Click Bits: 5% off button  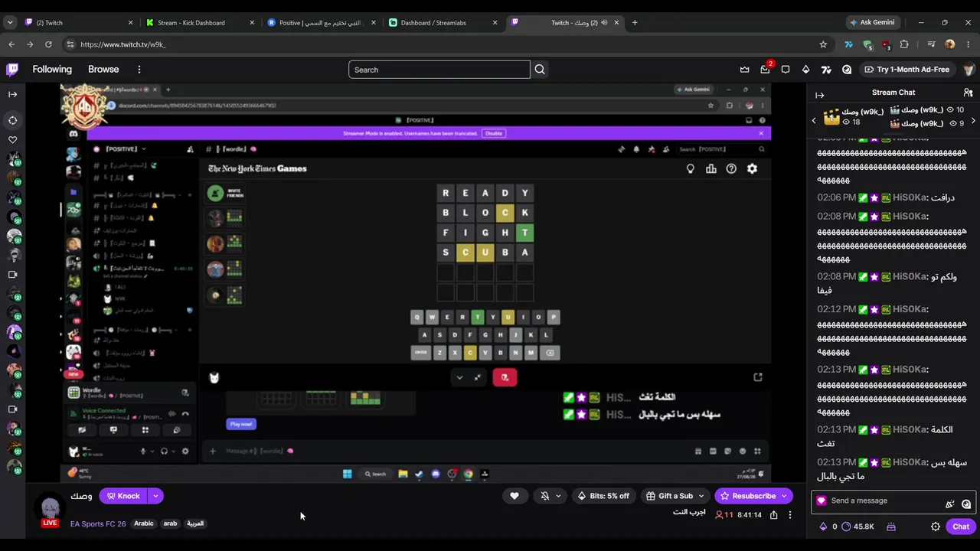tap(603, 496)
